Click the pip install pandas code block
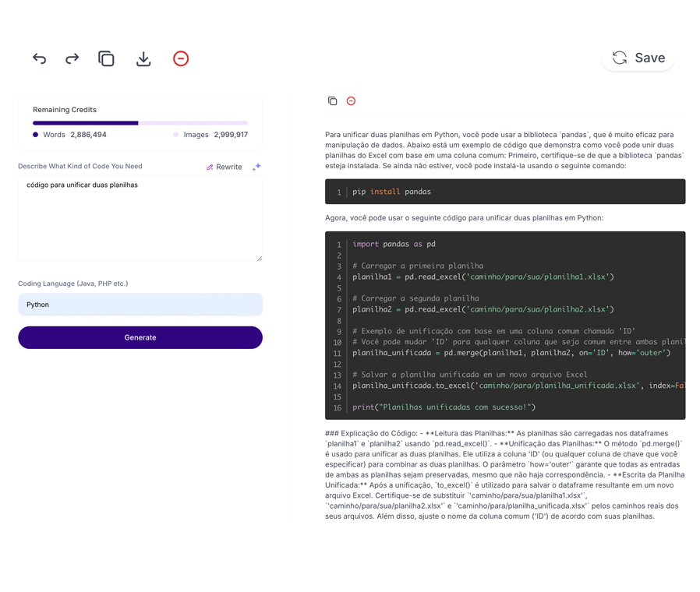The height and width of the screenshot is (592, 700). (504, 192)
